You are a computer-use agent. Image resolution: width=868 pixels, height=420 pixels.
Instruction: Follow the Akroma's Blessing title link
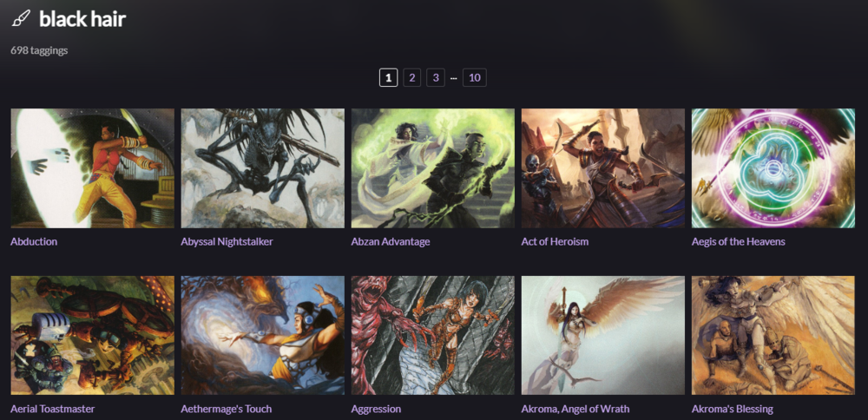pos(733,410)
